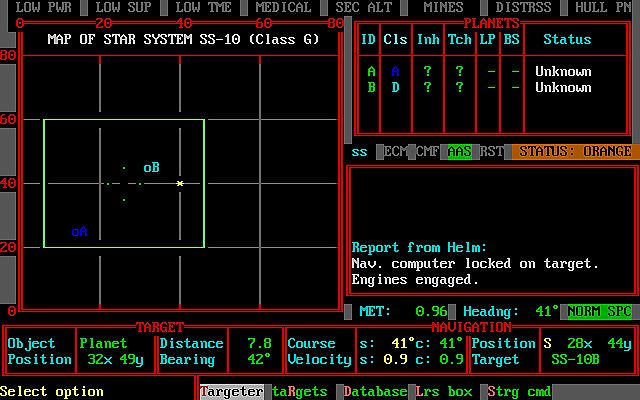The width and height of the screenshot is (640, 400).
Task: Click the MINES alert indicator
Action: (443, 7)
